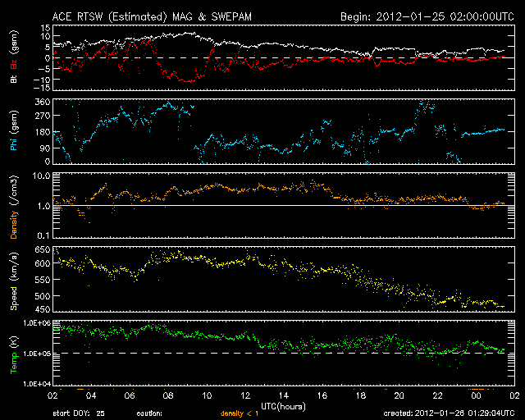Viewport: 525px width, 420px height.
Task: Click the "14" hour label on the time axis
Action: (284, 396)
